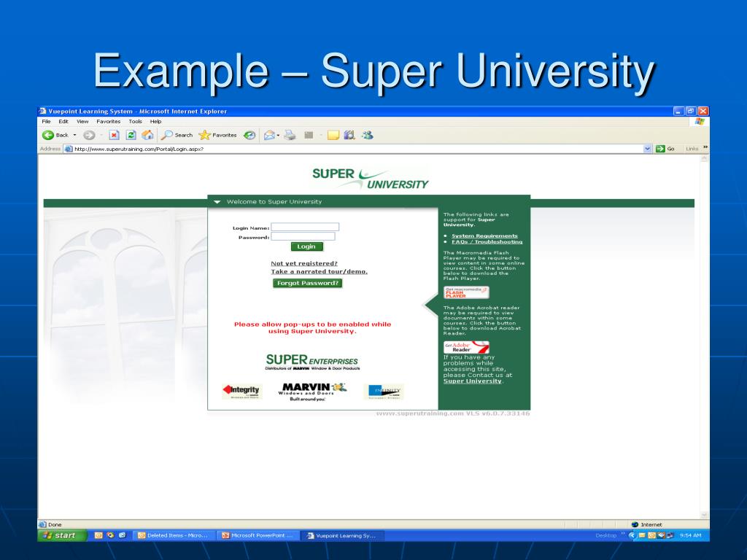Click the Desktop toolbar label in taskbar
The height and width of the screenshot is (560, 747).
605,535
